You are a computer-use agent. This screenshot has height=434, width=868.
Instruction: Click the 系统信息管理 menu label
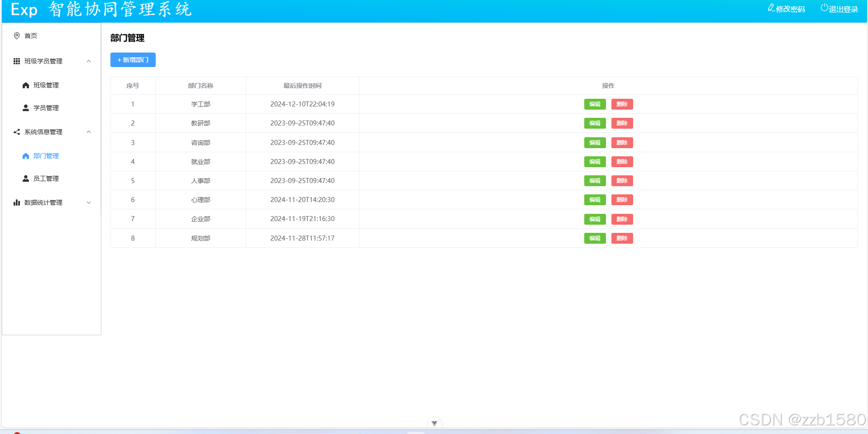(x=43, y=132)
